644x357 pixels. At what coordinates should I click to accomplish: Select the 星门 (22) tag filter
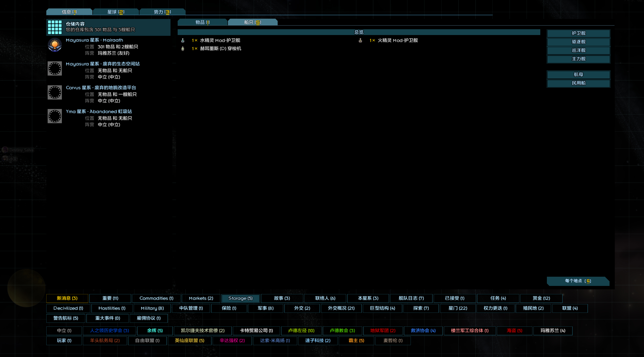[x=457, y=308]
